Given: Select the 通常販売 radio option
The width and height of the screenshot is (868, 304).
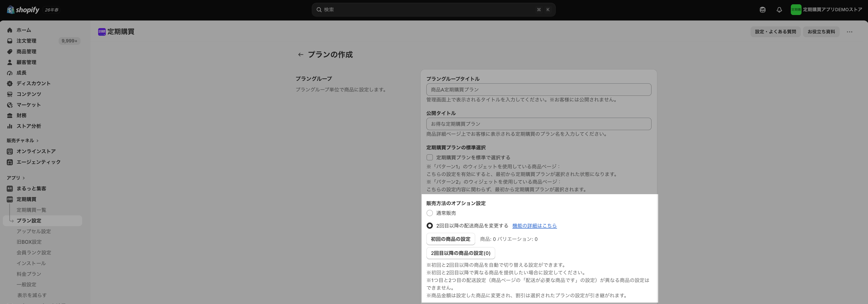Looking at the screenshot, I should click(x=430, y=213).
